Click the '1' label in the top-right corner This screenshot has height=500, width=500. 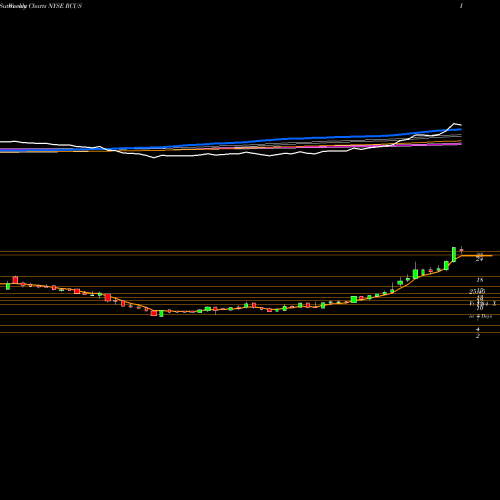click(461, 6)
